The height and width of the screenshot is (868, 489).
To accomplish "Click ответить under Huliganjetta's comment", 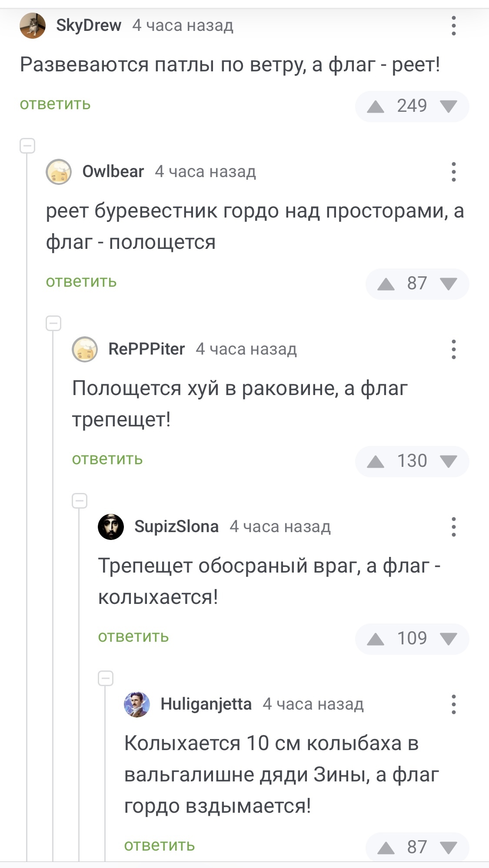I will click(160, 845).
